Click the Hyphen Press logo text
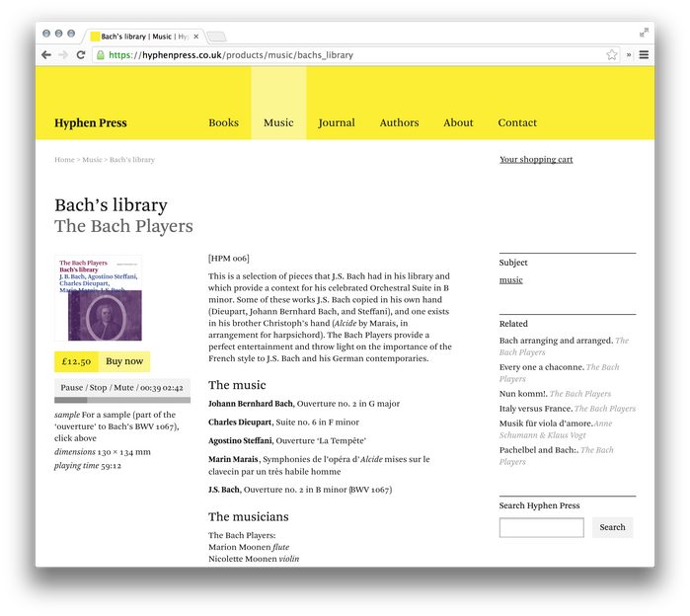 (x=91, y=122)
